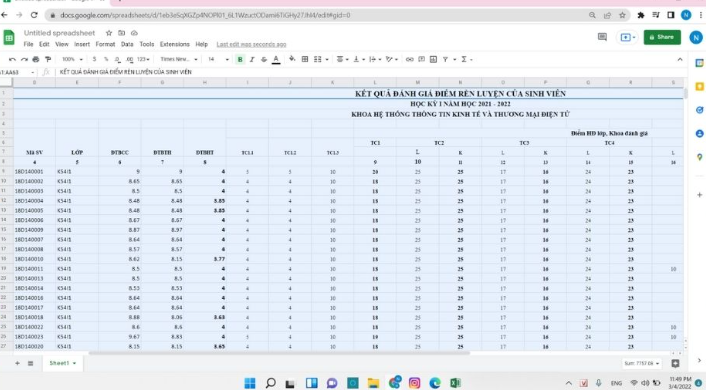
Task: Open the Sum dropdown in status bar
Action: pos(642,363)
